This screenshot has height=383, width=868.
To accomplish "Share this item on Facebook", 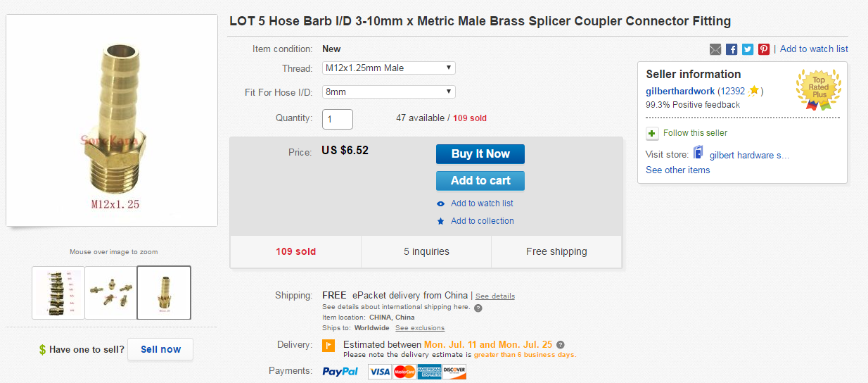I will [x=732, y=49].
